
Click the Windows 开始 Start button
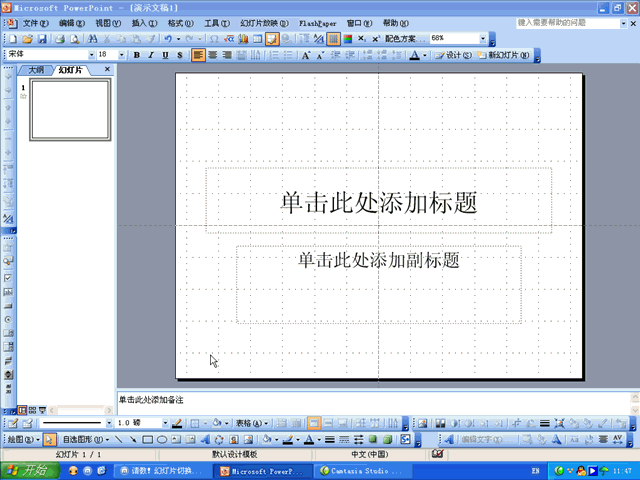[x=30, y=471]
